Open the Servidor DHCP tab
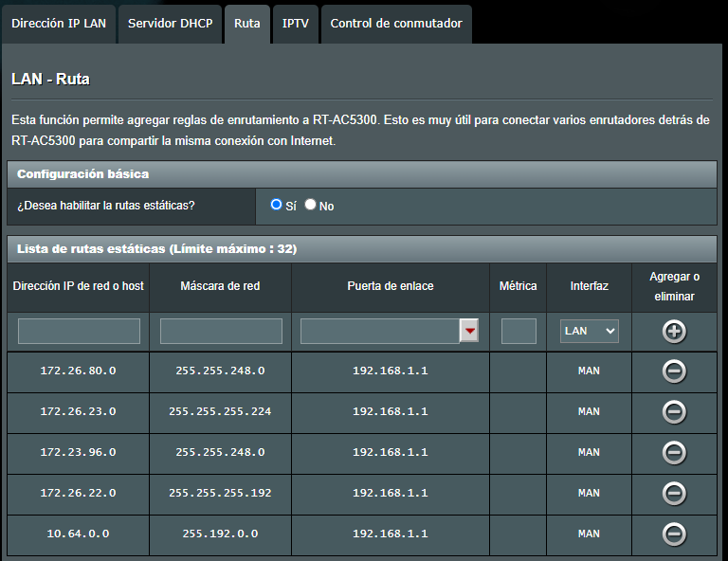 [171, 23]
